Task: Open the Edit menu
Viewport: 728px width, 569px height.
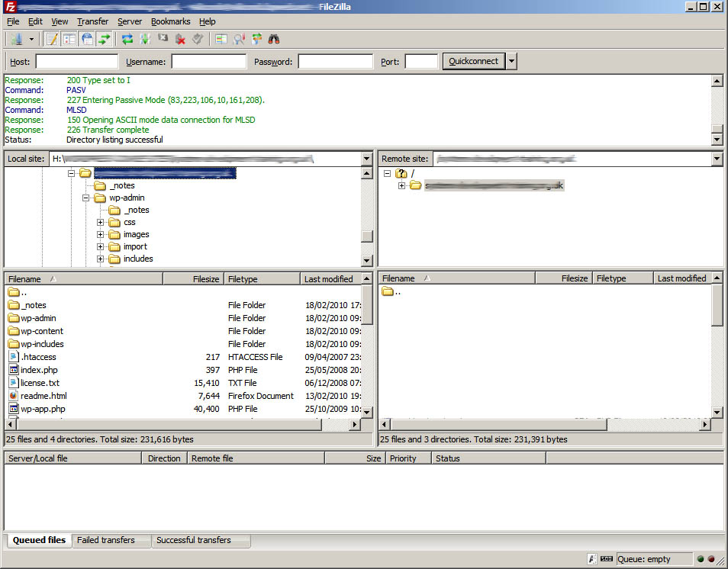Action: click(x=35, y=22)
